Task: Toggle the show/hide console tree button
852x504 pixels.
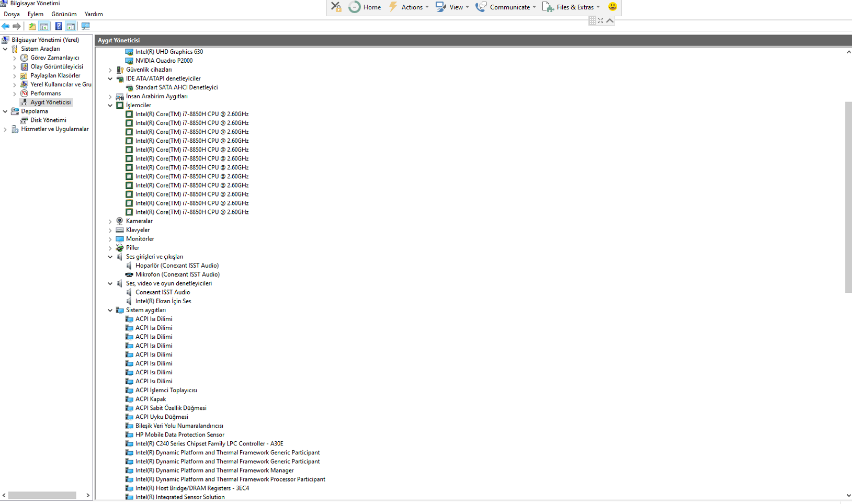Action: point(44,26)
